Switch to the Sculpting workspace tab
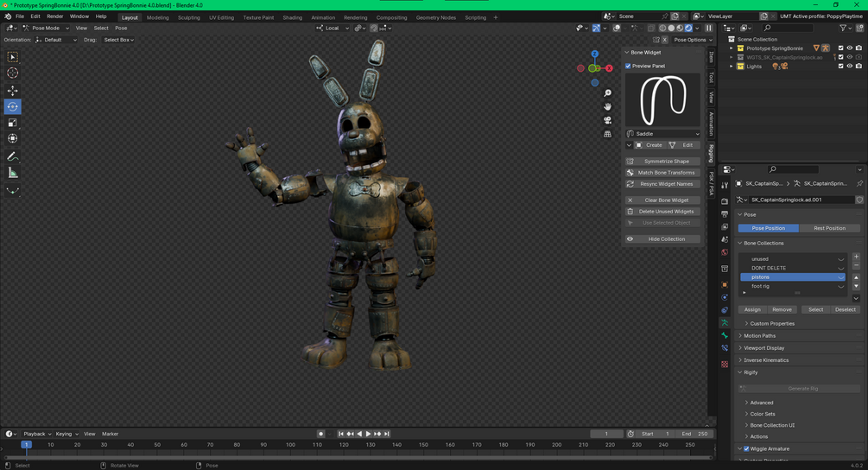Image resolution: width=868 pixels, height=470 pixels. pos(189,17)
